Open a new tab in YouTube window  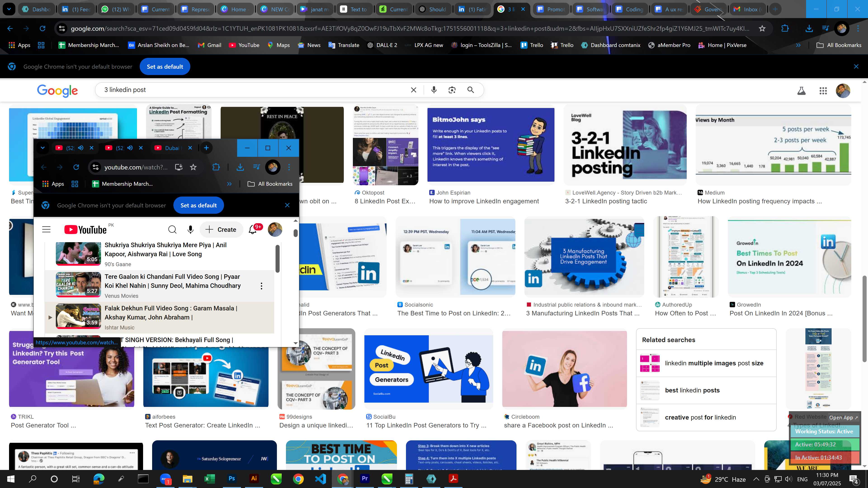206,148
